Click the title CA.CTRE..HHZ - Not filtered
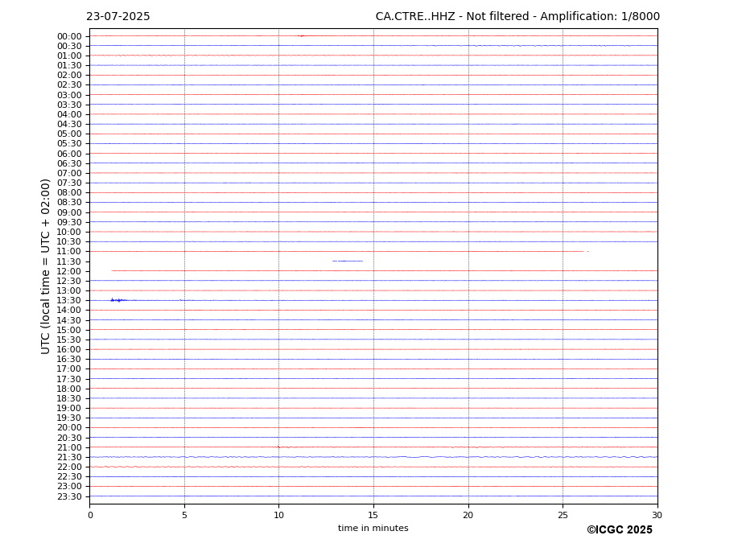The width and height of the screenshot is (746, 560). click(x=452, y=17)
